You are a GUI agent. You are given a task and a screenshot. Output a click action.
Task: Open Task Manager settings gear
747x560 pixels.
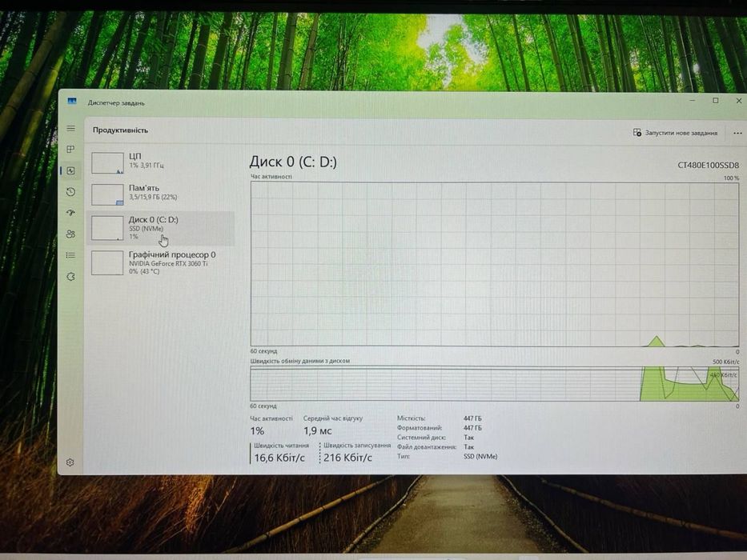(70, 462)
